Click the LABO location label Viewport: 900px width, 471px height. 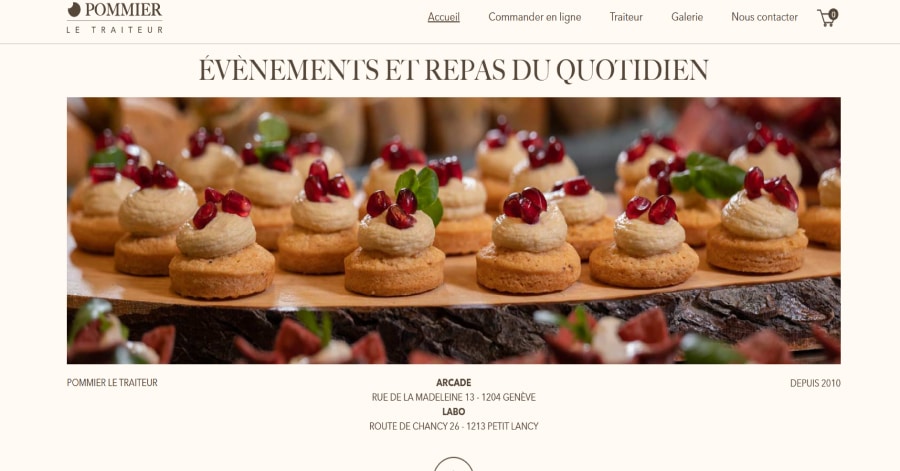pos(453,411)
